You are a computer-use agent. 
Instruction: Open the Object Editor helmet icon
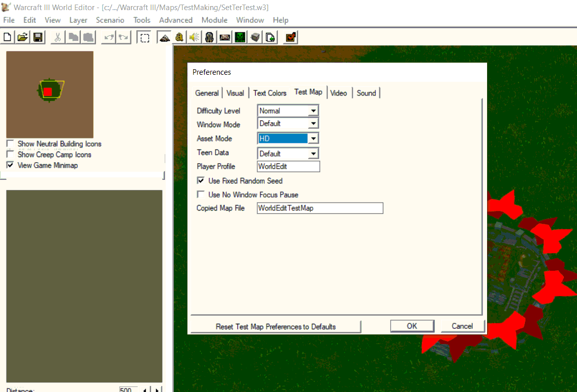coord(209,37)
